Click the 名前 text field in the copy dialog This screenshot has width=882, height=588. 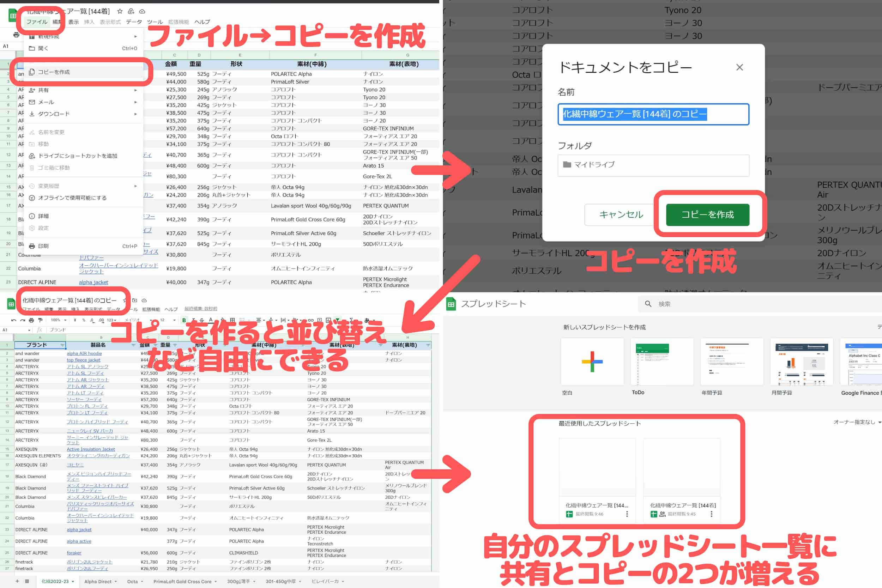(x=653, y=114)
